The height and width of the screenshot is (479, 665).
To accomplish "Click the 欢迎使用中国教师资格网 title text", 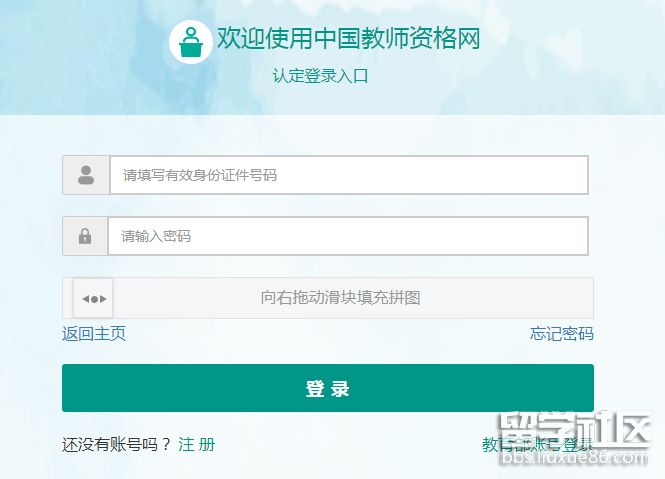I will pos(348,39).
